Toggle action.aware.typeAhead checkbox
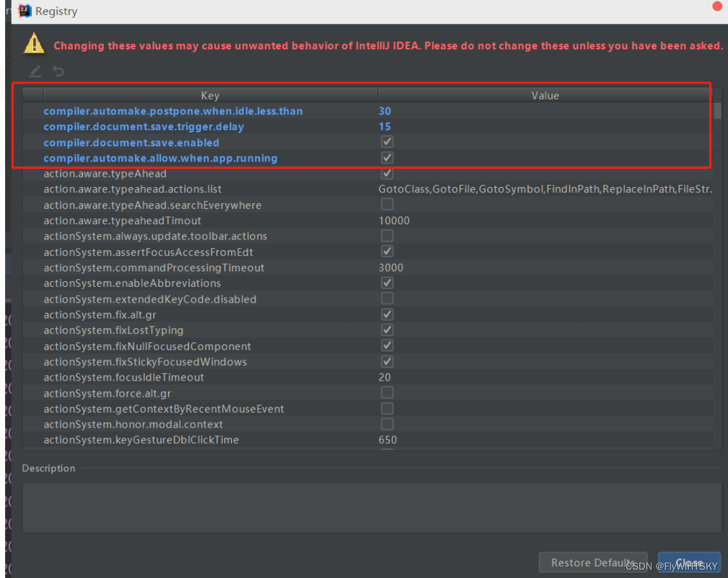The image size is (728, 578). pyautogui.click(x=387, y=174)
